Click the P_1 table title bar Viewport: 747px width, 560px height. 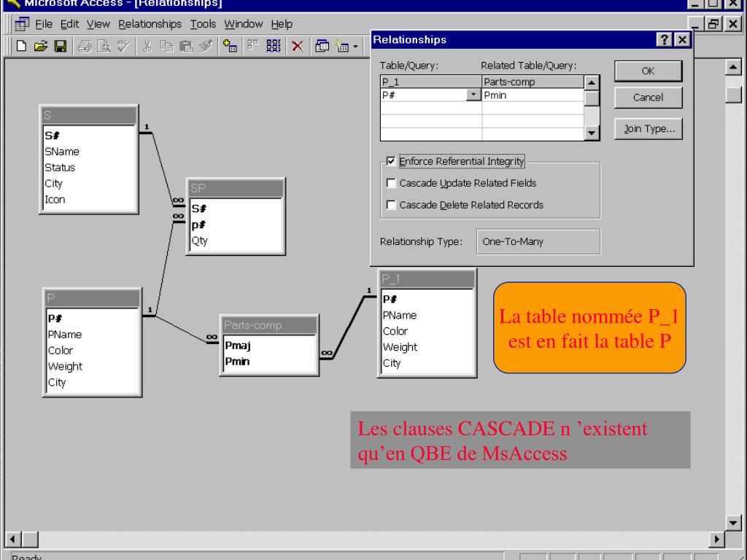point(427,279)
